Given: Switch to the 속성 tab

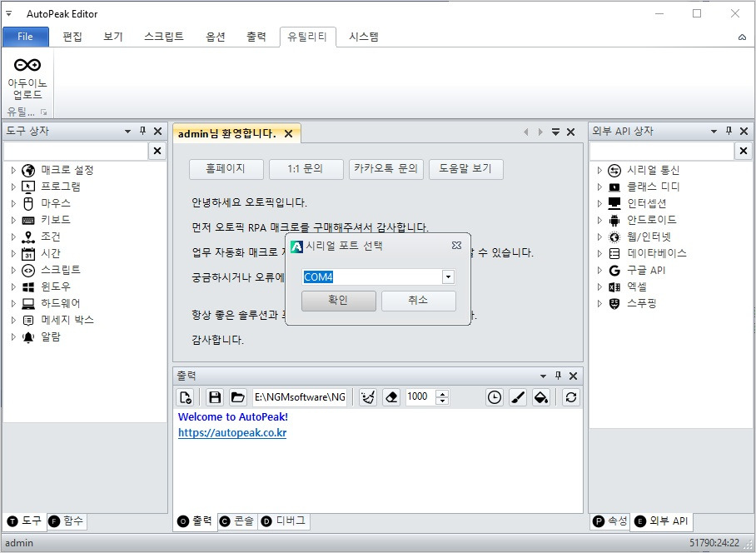Looking at the screenshot, I should point(610,521).
